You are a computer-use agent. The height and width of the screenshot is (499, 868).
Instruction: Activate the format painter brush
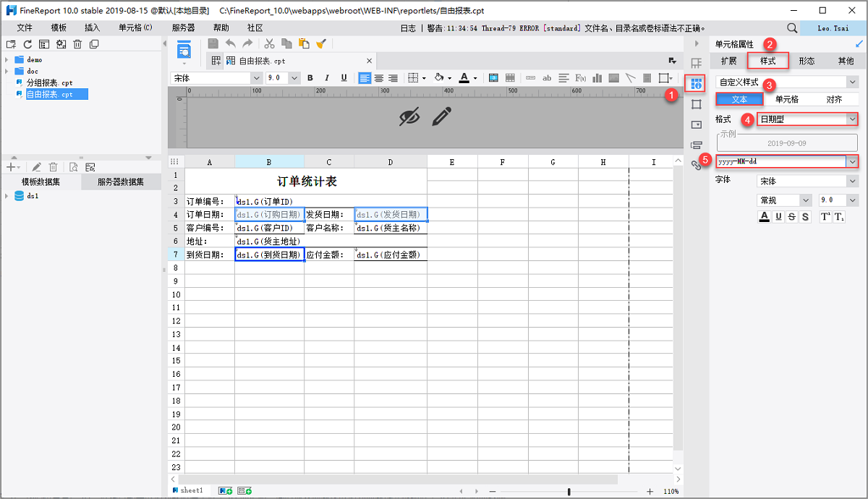click(x=321, y=43)
